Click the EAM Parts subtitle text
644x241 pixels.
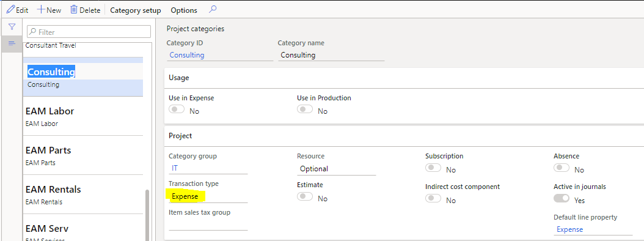pyautogui.click(x=40, y=163)
